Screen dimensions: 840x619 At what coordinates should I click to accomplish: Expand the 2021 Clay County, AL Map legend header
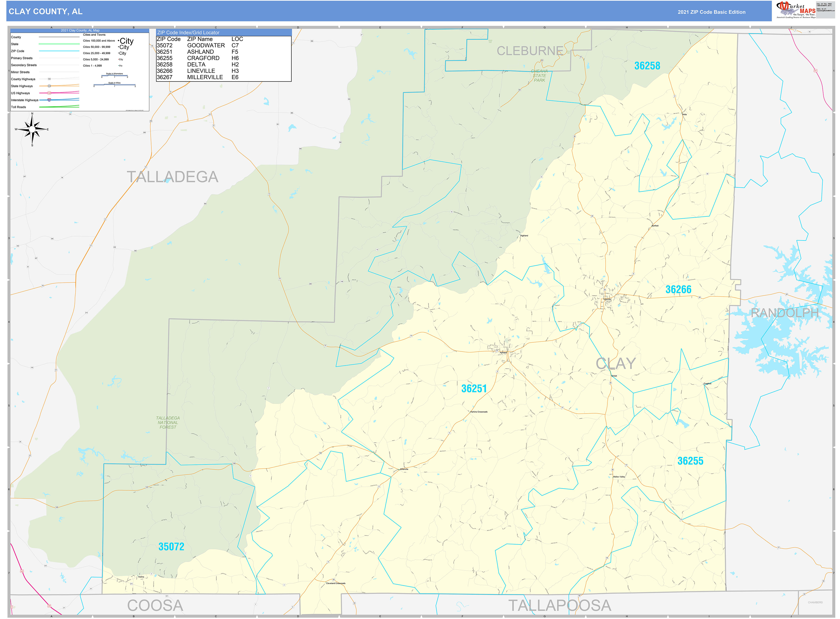tap(80, 30)
